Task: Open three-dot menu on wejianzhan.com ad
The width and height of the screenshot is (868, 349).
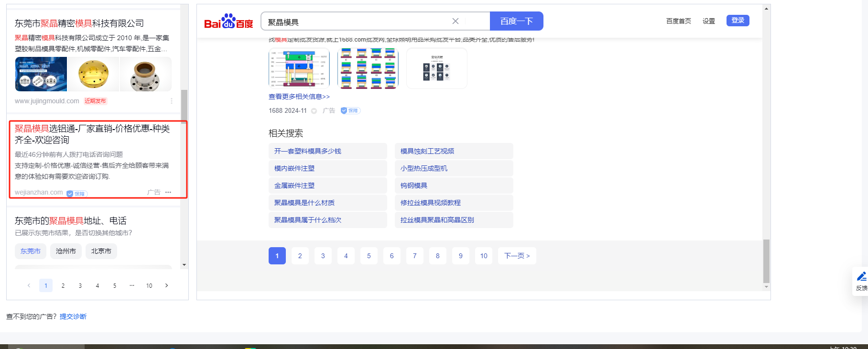Action: [168, 192]
